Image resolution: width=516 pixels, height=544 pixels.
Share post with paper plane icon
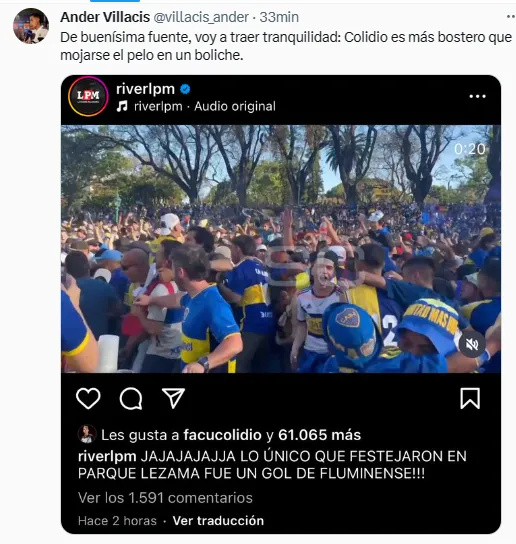tap(173, 398)
